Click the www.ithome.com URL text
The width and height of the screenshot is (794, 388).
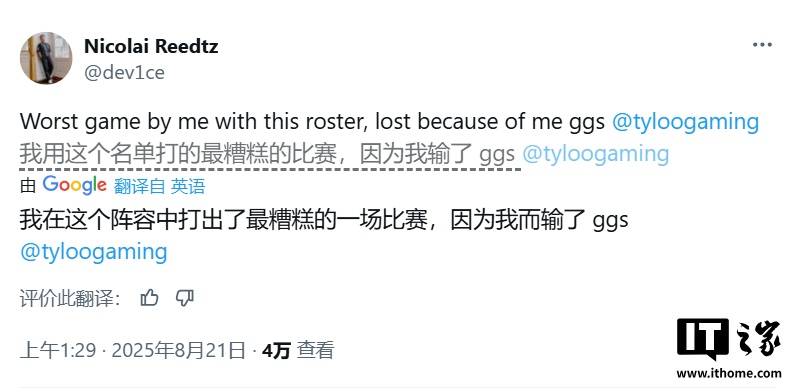pos(729,374)
